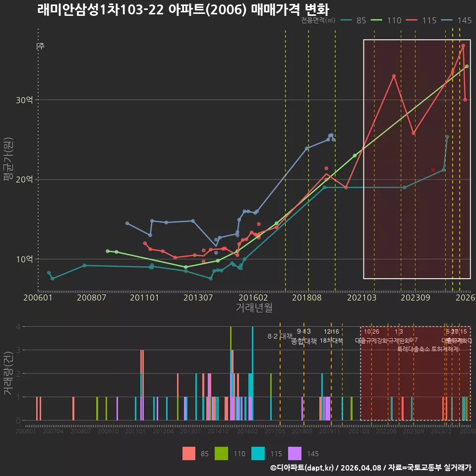Click the tall cyan 4-count volume bar
Screen dimensions: 476x476
[252, 373]
